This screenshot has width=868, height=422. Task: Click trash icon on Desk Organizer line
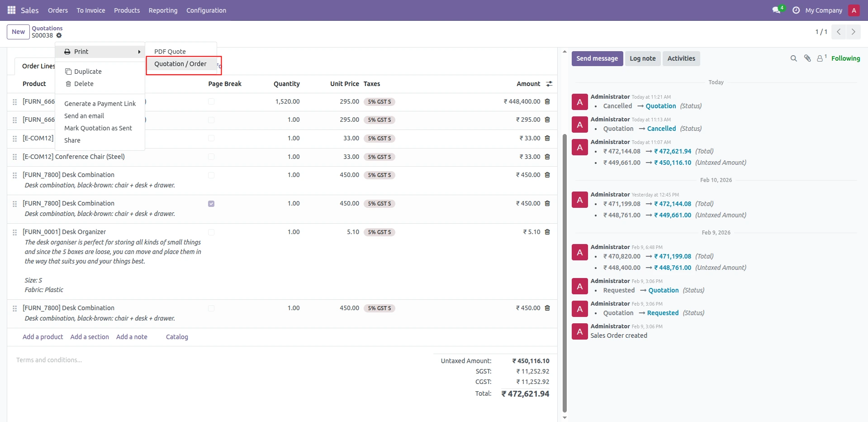547,232
